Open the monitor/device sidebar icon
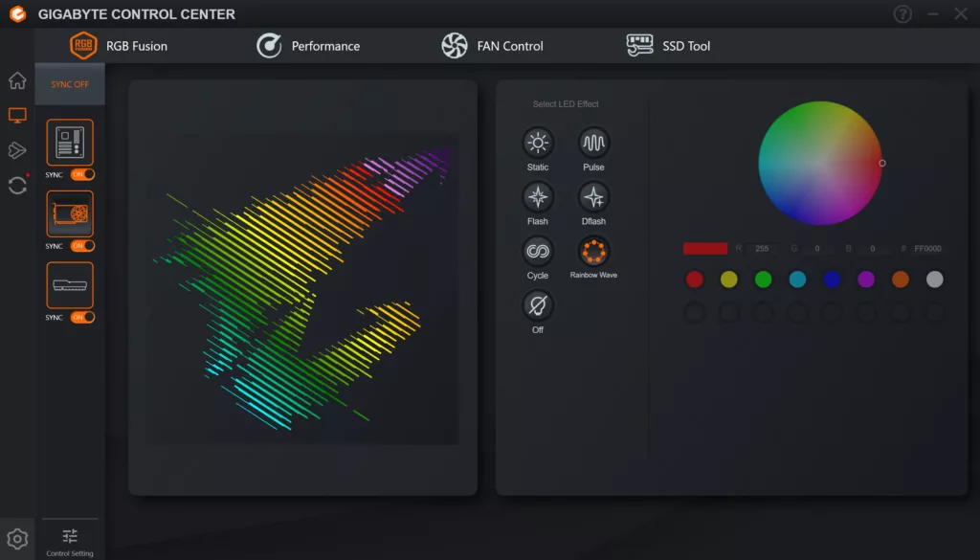The image size is (980, 560). pyautogui.click(x=17, y=115)
